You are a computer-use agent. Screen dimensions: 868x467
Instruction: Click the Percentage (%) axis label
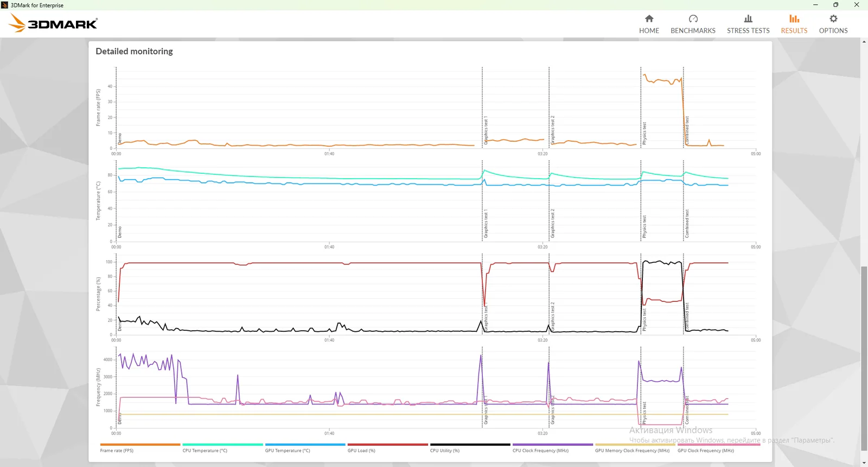(98, 294)
